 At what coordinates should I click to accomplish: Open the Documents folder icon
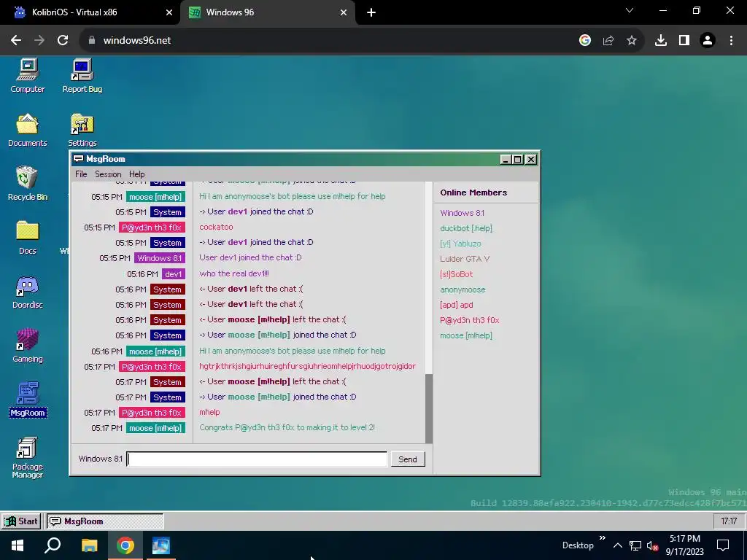(27, 130)
